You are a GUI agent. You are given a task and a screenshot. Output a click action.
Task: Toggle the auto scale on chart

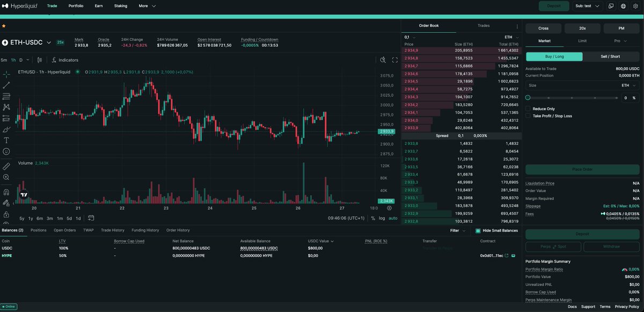click(393, 218)
